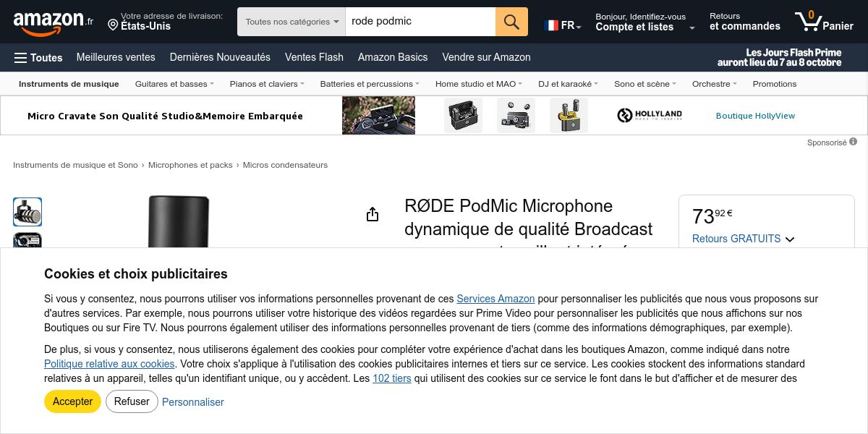Screen dimensions: 868x434
Task: Click into the search field with 'rode podmic'
Action: click(420, 22)
